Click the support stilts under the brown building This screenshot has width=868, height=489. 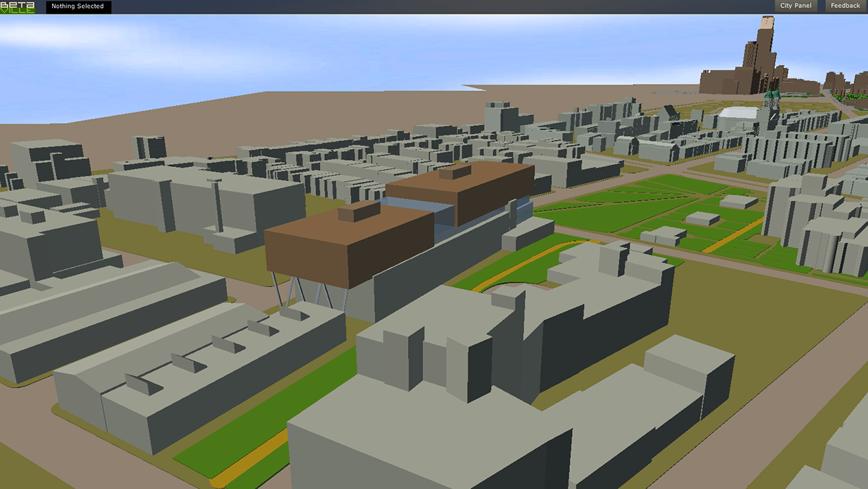(289, 293)
